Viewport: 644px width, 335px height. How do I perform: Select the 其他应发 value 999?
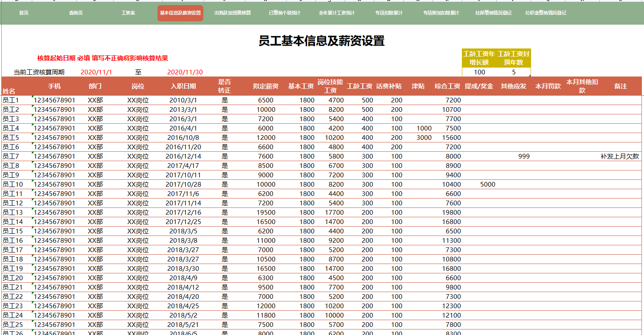(524, 156)
